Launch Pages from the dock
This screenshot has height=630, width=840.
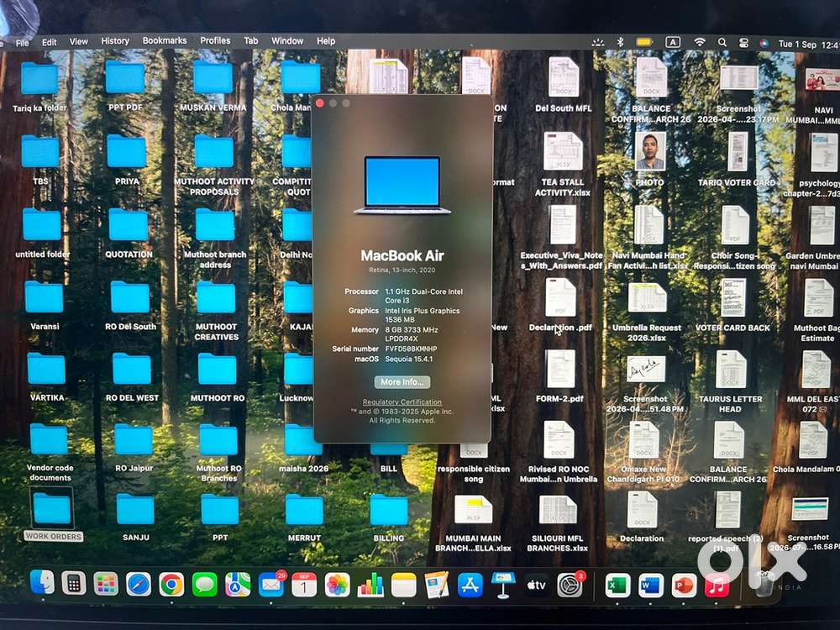pyautogui.click(x=437, y=585)
